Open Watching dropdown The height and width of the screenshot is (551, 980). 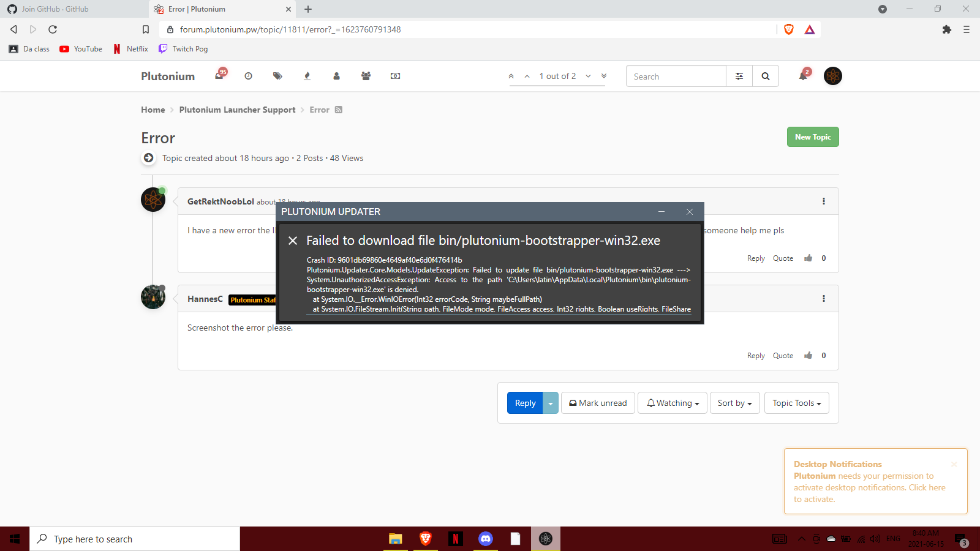point(673,403)
